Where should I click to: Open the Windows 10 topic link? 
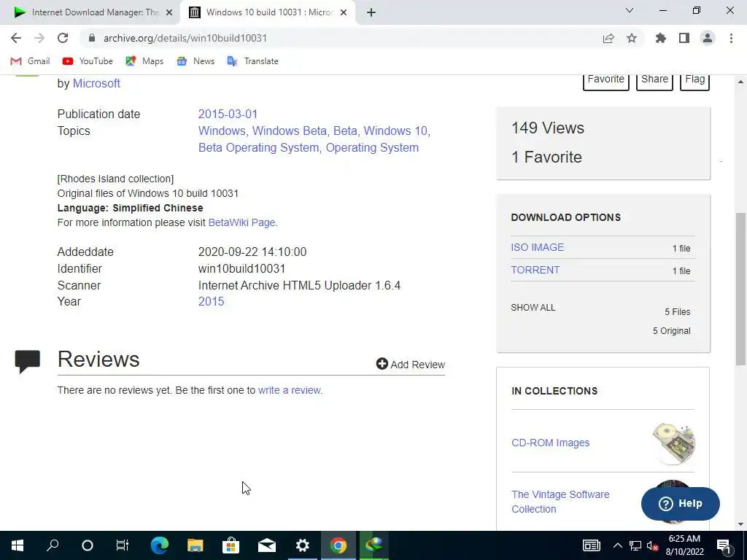(x=395, y=131)
